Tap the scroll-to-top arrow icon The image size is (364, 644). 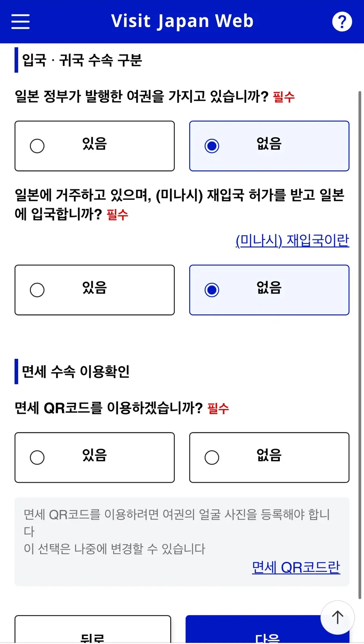coord(338,618)
